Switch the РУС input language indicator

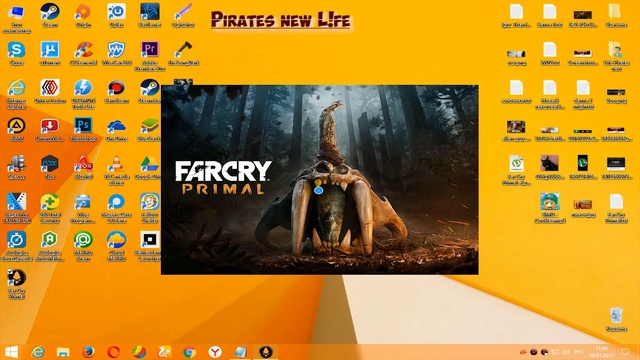[579, 352]
